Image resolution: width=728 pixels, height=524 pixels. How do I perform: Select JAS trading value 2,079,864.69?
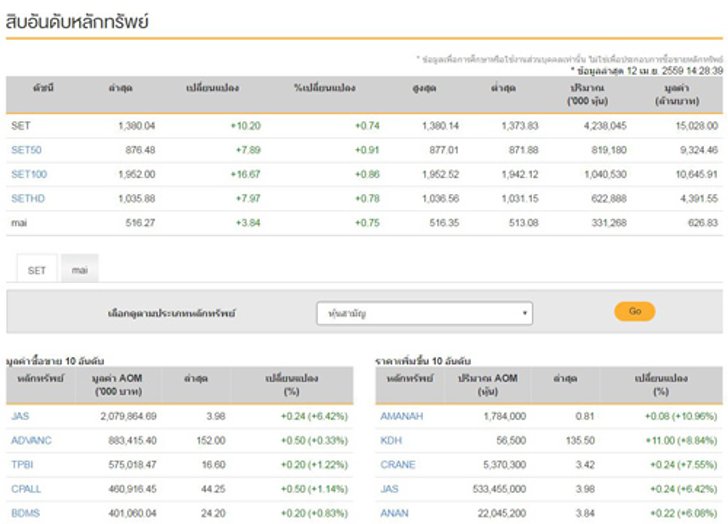(128, 416)
